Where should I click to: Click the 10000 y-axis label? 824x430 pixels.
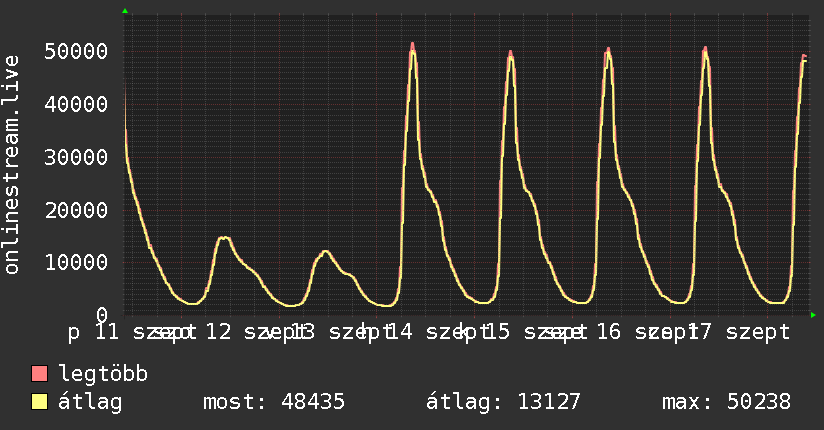point(76,262)
